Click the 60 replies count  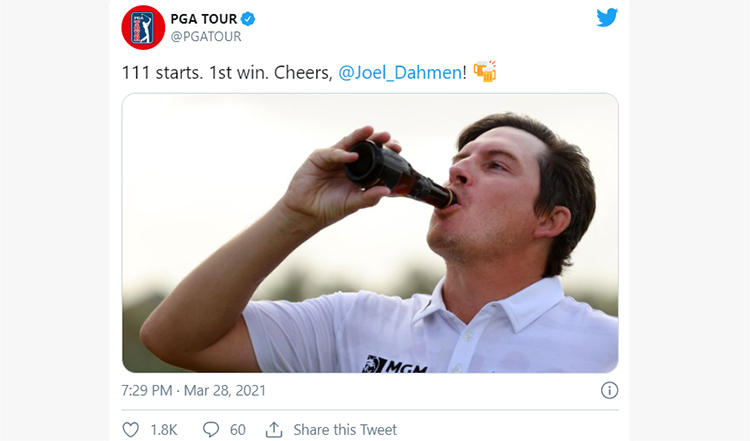pos(238,430)
